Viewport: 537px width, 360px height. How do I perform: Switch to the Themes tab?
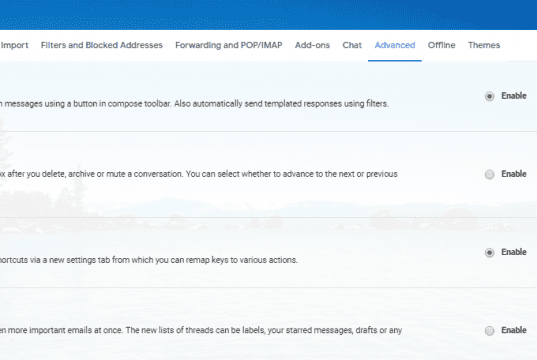tap(484, 45)
